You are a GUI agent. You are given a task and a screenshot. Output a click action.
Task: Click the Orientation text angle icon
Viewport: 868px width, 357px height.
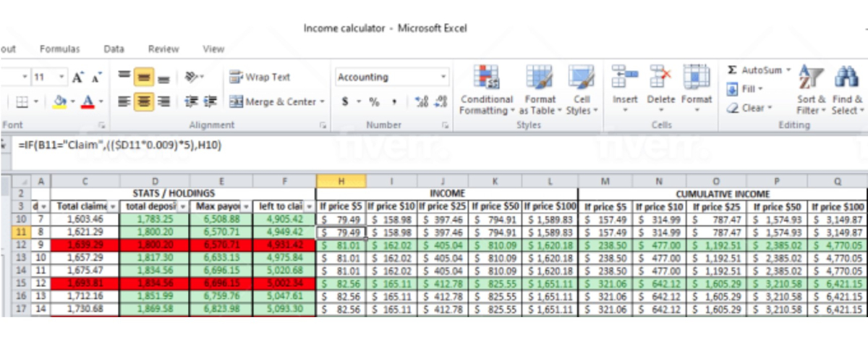pyautogui.click(x=190, y=77)
